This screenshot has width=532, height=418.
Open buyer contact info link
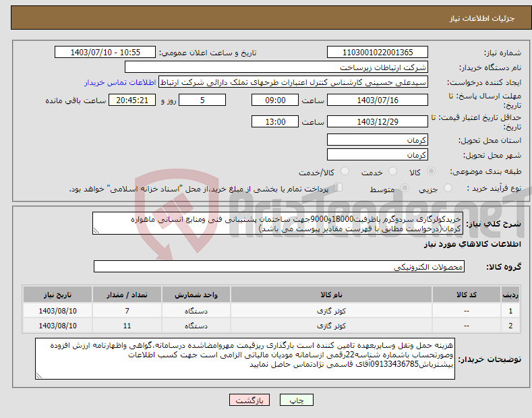click(x=120, y=82)
